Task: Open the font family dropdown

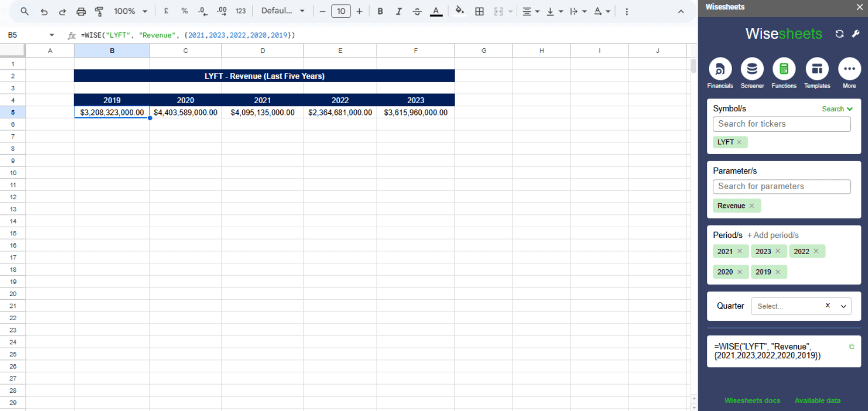Action: (x=283, y=11)
